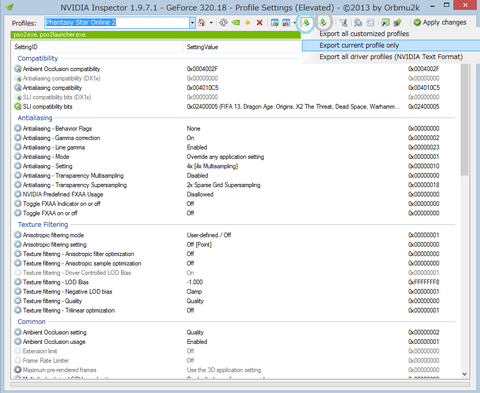The image size is (480, 393).
Task: Click gear icon beside Antialiasing - Mode
Action: pyautogui.click(x=18, y=157)
